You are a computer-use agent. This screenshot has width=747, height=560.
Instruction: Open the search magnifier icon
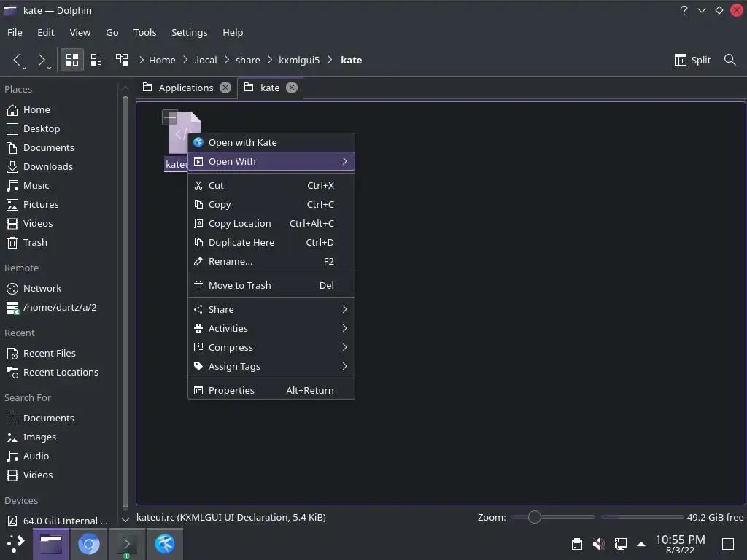729,60
